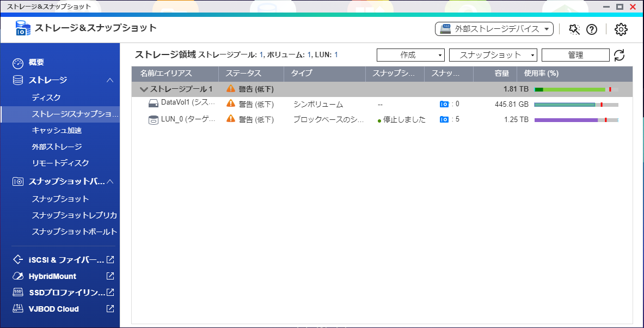
Task: Click the storage pool usage bar
Action: tap(576, 89)
